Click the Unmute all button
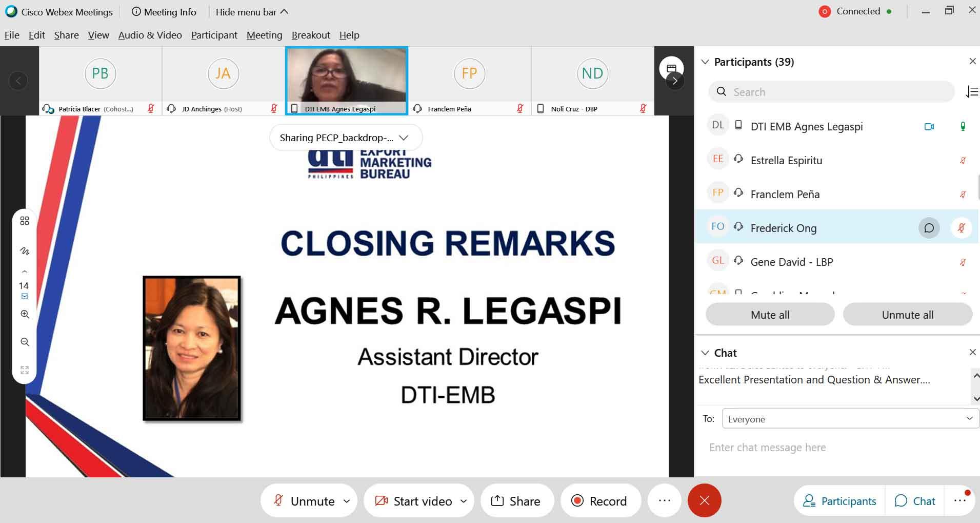 (x=907, y=315)
